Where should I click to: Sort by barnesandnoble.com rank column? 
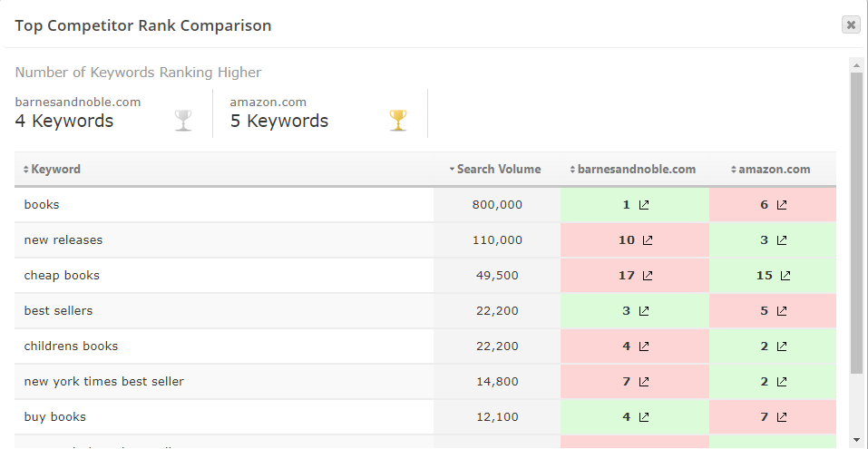tap(636, 170)
